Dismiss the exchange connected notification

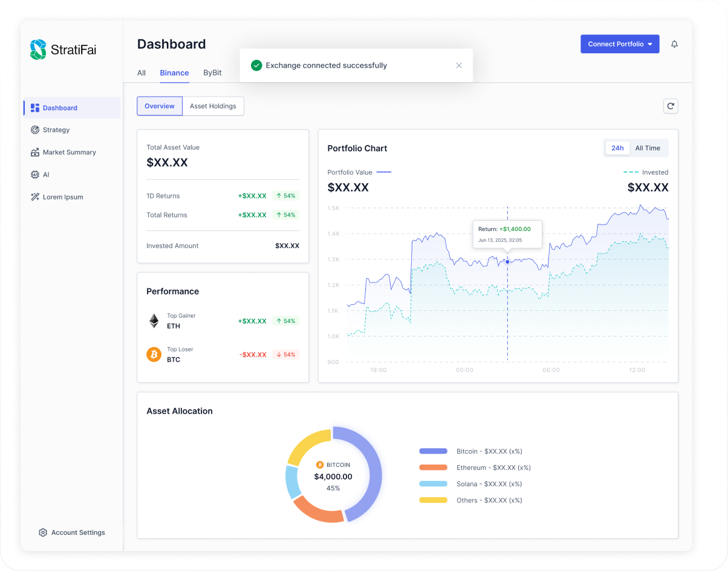click(x=459, y=65)
